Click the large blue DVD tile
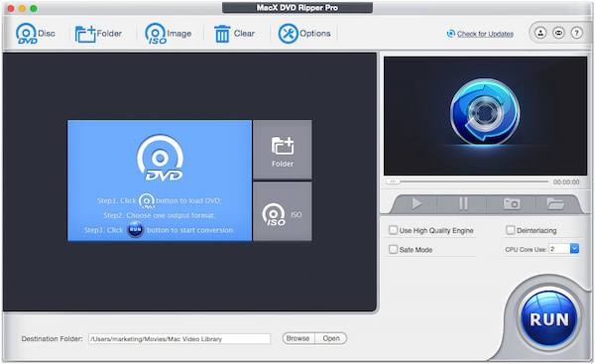 pos(160,181)
